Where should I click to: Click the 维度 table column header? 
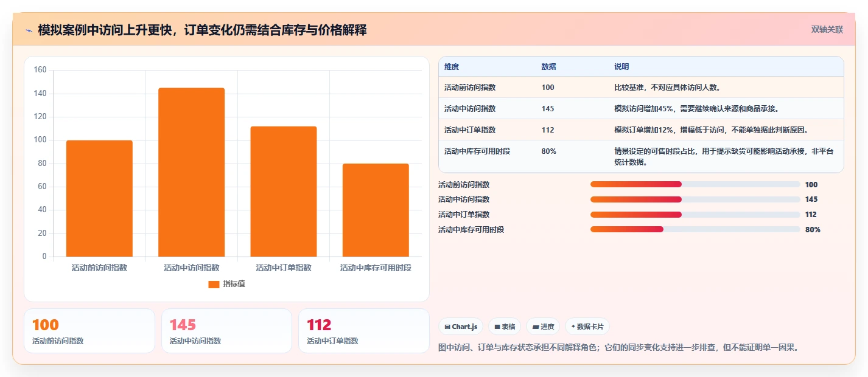point(452,67)
